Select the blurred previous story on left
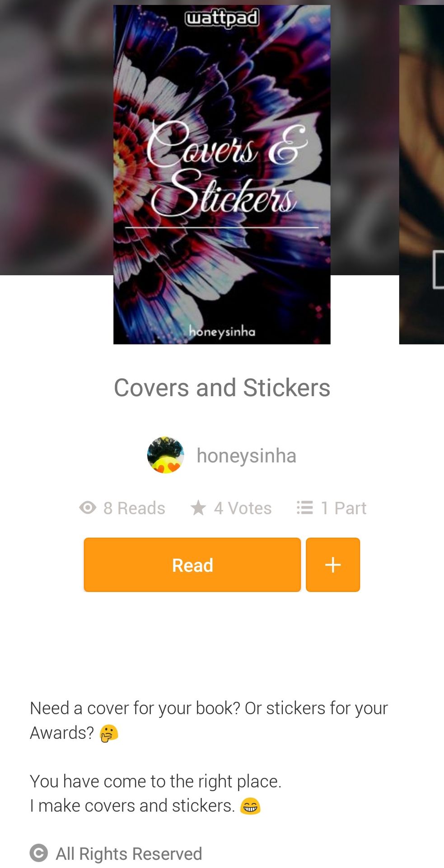This screenshot has height=868, width=444. (56, 137)
